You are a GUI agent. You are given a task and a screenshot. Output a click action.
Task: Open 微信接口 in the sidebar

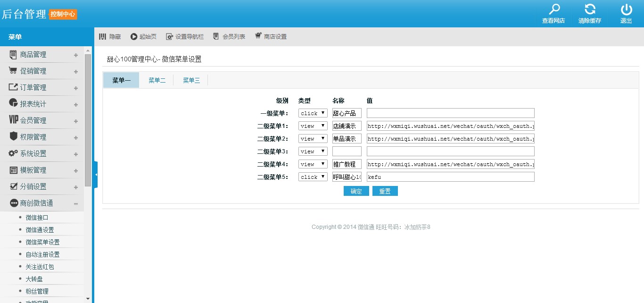coord(37,218)
